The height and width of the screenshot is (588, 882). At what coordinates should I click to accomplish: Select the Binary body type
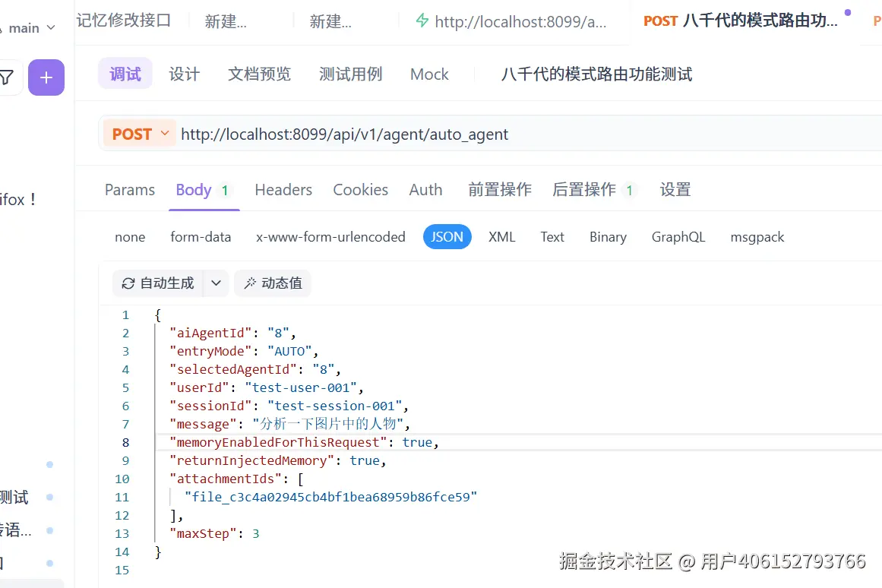608,237
